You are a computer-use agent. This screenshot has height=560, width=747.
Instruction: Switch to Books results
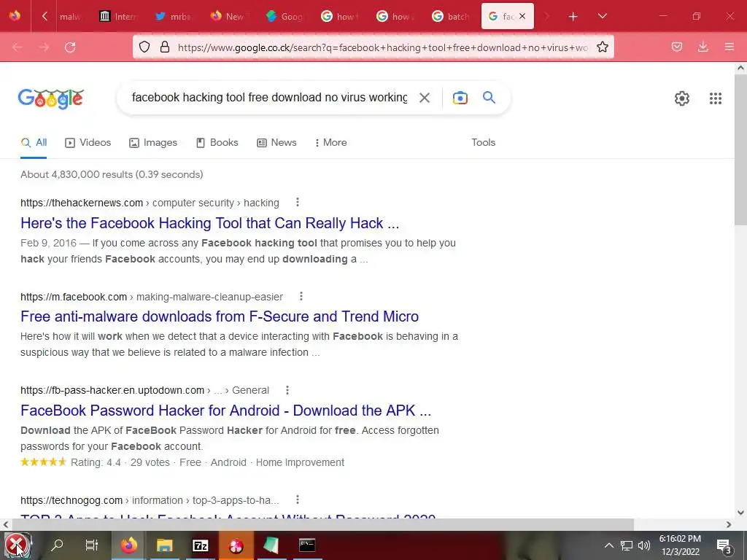point(217,142)
